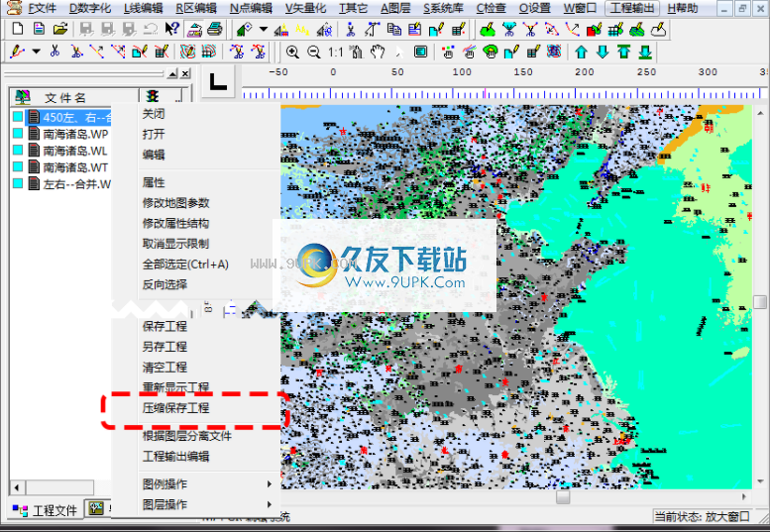This screenshot has width=770, height=532.
Task: Open the S系统库 menu
Action: click(x=443, y=8)
